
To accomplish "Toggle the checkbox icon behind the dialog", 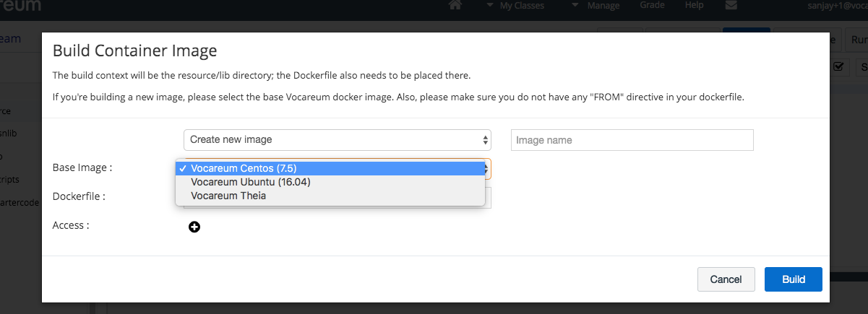I will [x=839, y=66].
